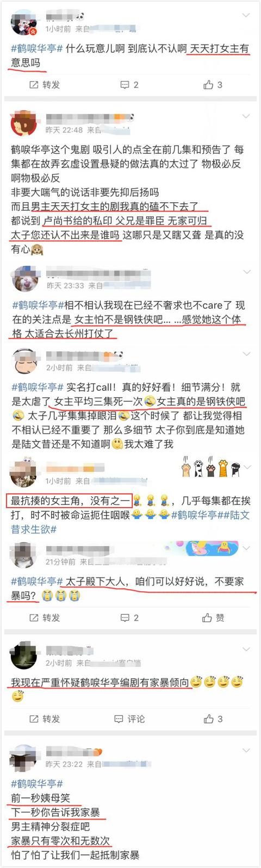Tap cat paws badge beside 最抗揍 post
Screen dimensions: 261x868
tap(210, 468)
